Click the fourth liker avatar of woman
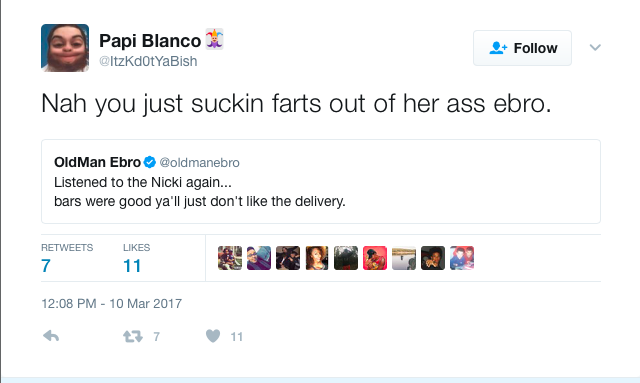The height and width of the screenshot is (383, 640). coord(317,258)
